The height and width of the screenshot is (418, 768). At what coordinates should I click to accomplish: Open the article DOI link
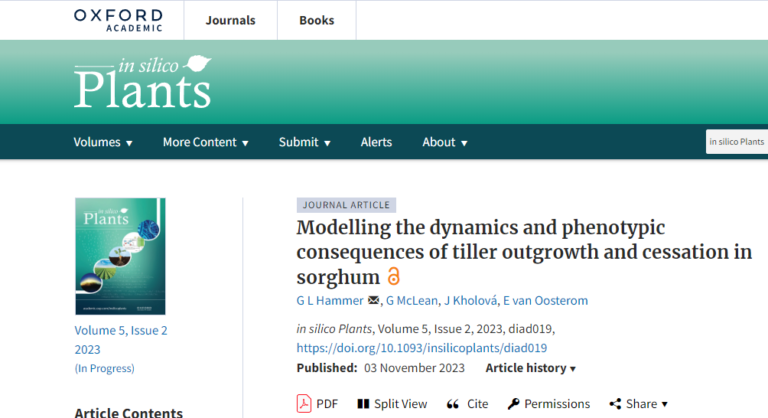(422, 348)
